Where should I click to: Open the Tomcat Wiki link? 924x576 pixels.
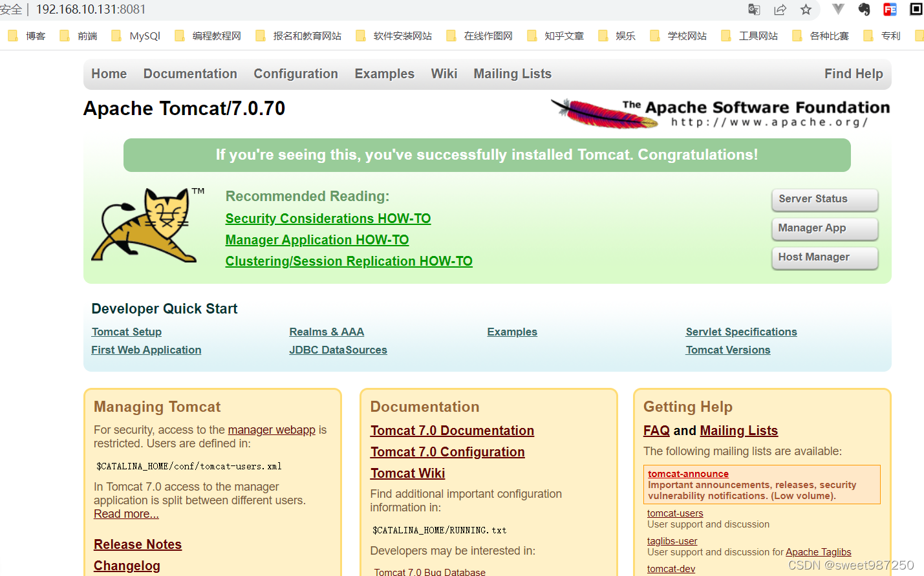click(x=407, y=473)
